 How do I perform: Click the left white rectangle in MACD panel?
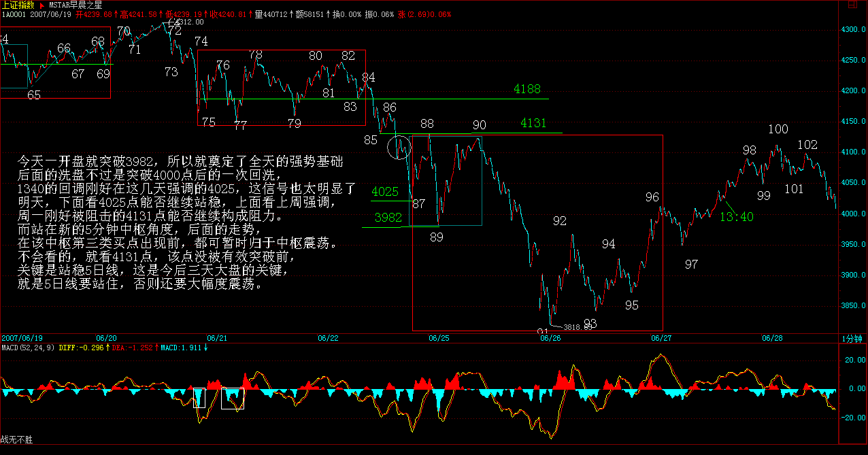(x=199, y=398)
